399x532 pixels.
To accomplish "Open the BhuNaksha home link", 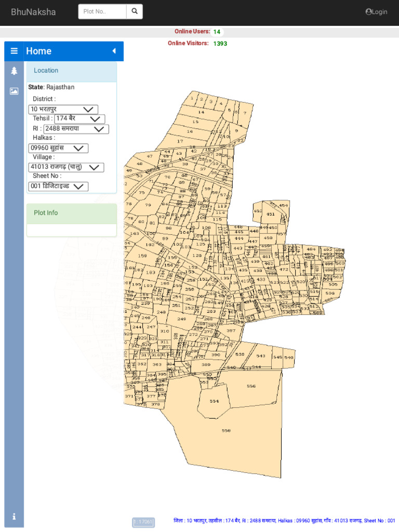I will [x=33, y=12].
